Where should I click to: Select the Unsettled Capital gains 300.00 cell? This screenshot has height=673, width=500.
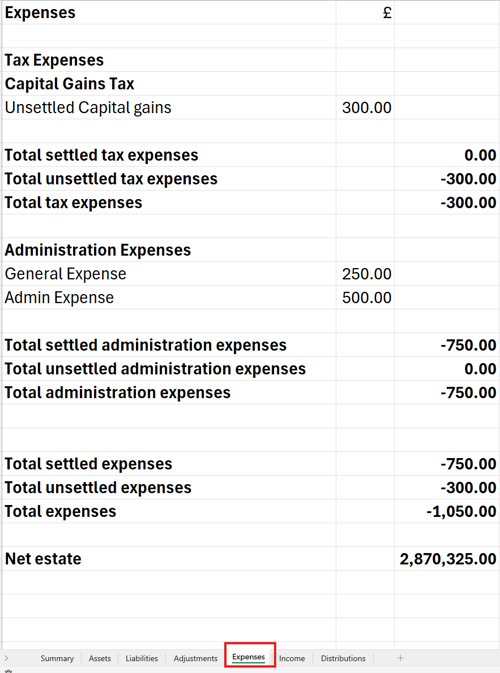(x=365, y=107)
